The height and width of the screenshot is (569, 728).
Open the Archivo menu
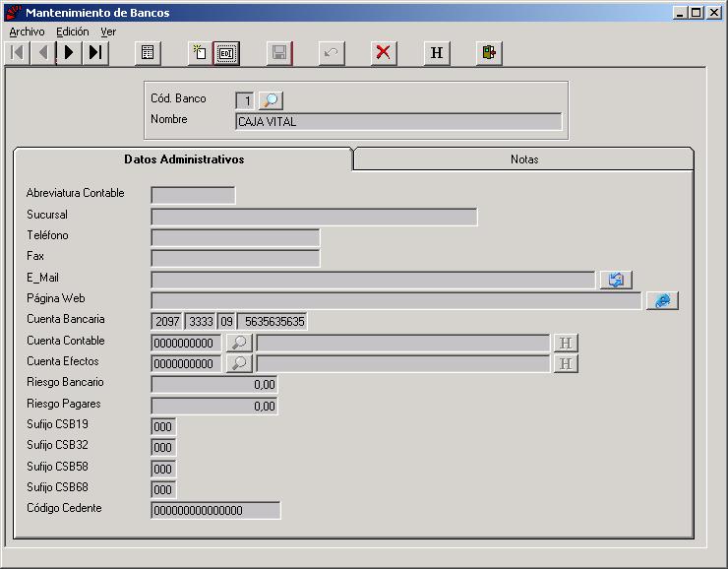(x=27, y=32)
